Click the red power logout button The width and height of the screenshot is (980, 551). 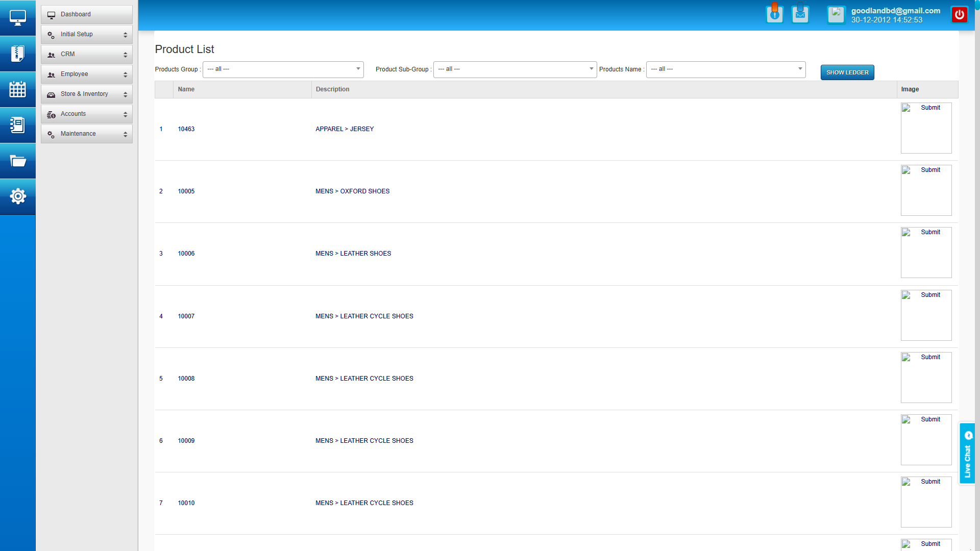[960, 14]
